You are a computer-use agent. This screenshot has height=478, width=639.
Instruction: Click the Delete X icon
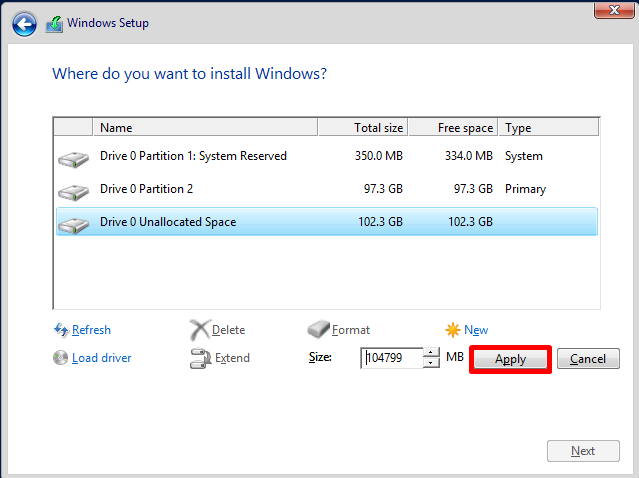(x=200, y=330)
